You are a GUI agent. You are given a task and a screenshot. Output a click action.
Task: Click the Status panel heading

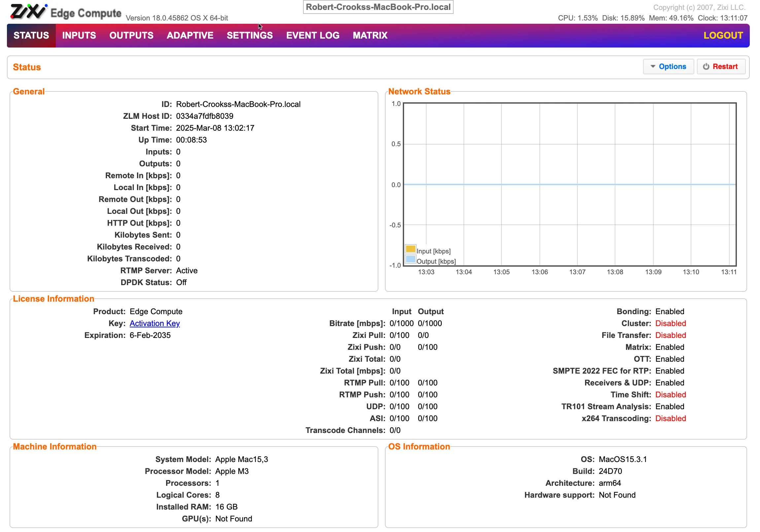coord(27,68)
